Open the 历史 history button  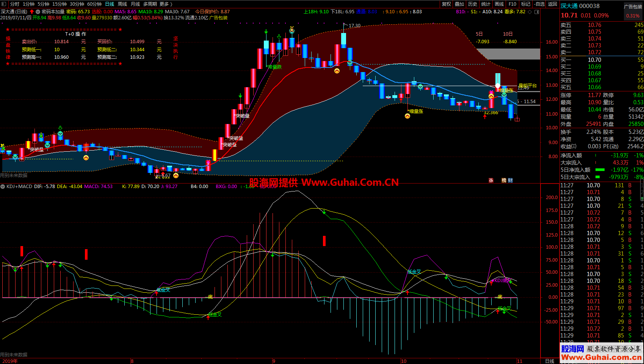(473, 4)
